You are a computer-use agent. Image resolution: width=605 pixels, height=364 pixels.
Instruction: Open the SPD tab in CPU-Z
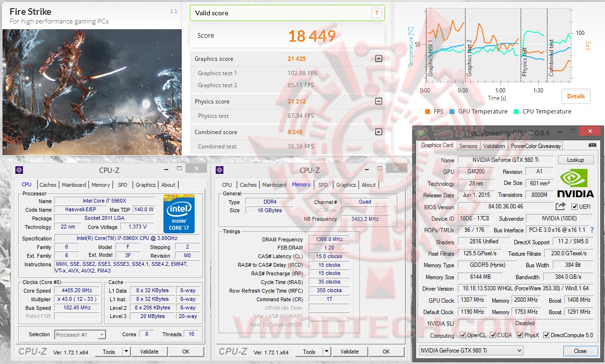click(x=122, y=184)
